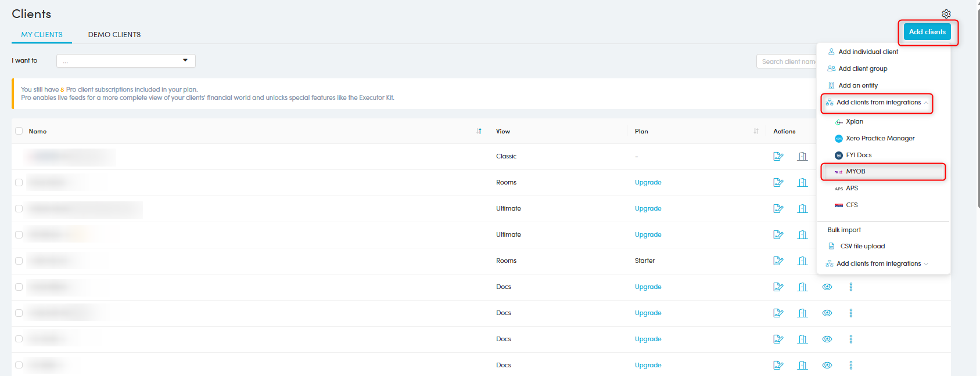Switch to the DEMO CLIENTS tab

[x=114, y=35]
